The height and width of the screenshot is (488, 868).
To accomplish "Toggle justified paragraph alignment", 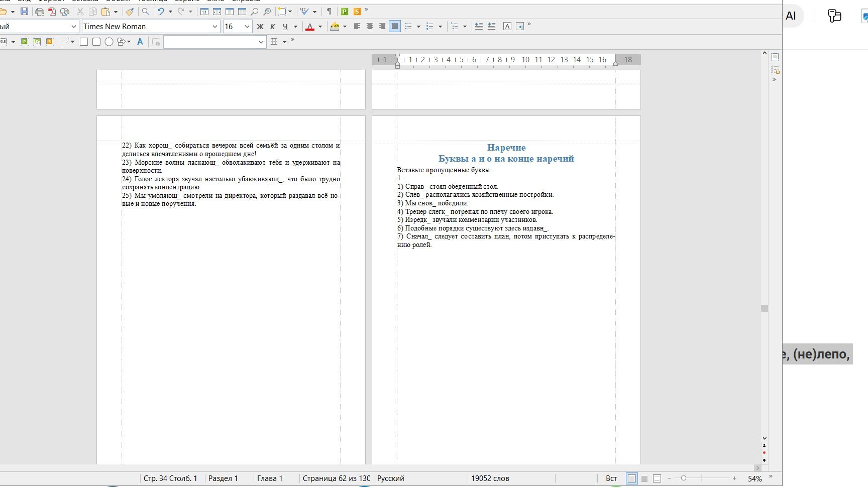I will [395, 27].
